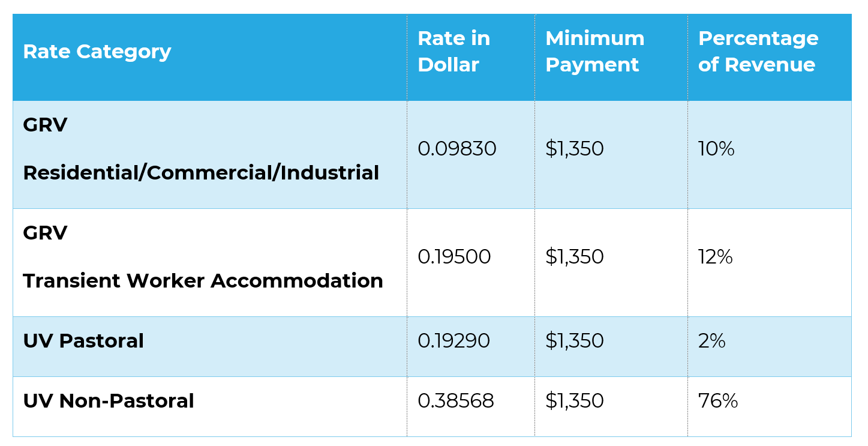
Task: Click the 10% revenue cell
Action: 716,149
